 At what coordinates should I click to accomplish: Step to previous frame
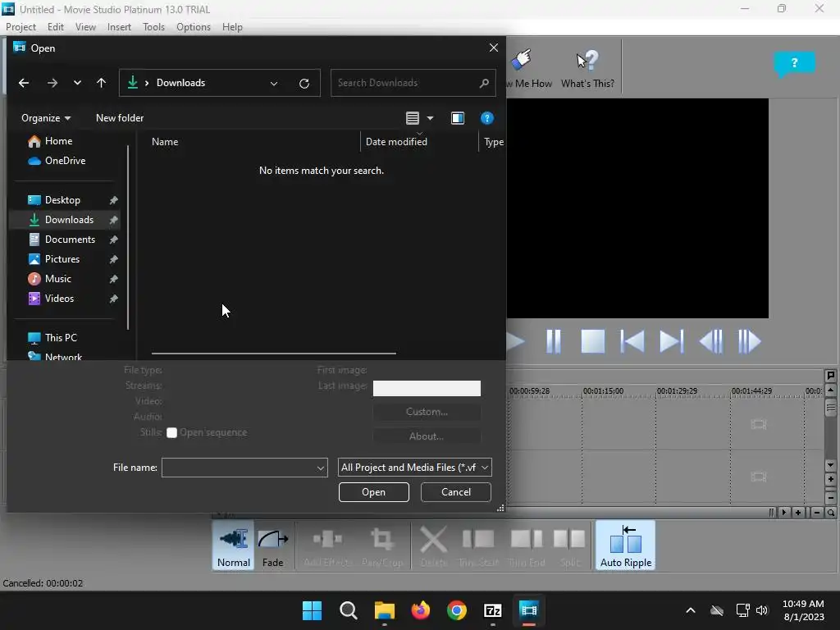coord(711,341)
